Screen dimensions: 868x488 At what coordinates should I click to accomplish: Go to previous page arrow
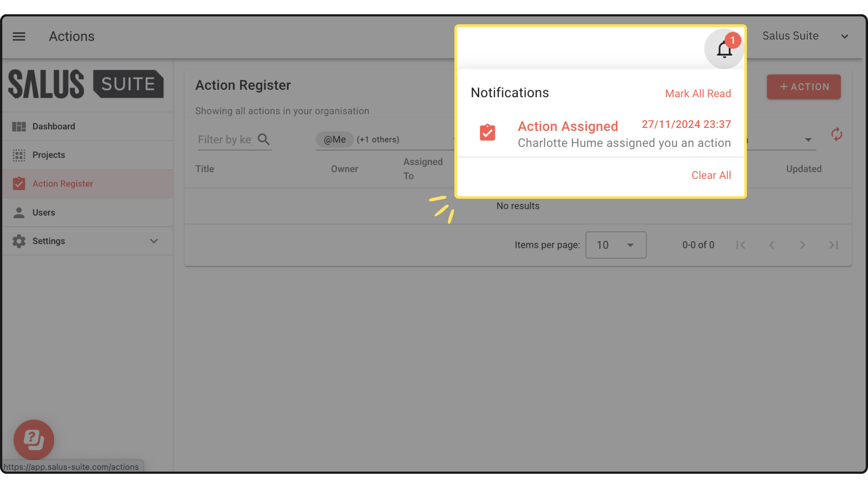tap(772, 245)
